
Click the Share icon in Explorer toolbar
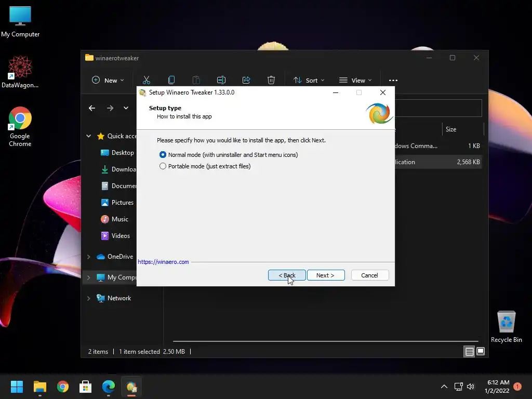(246, 80)
